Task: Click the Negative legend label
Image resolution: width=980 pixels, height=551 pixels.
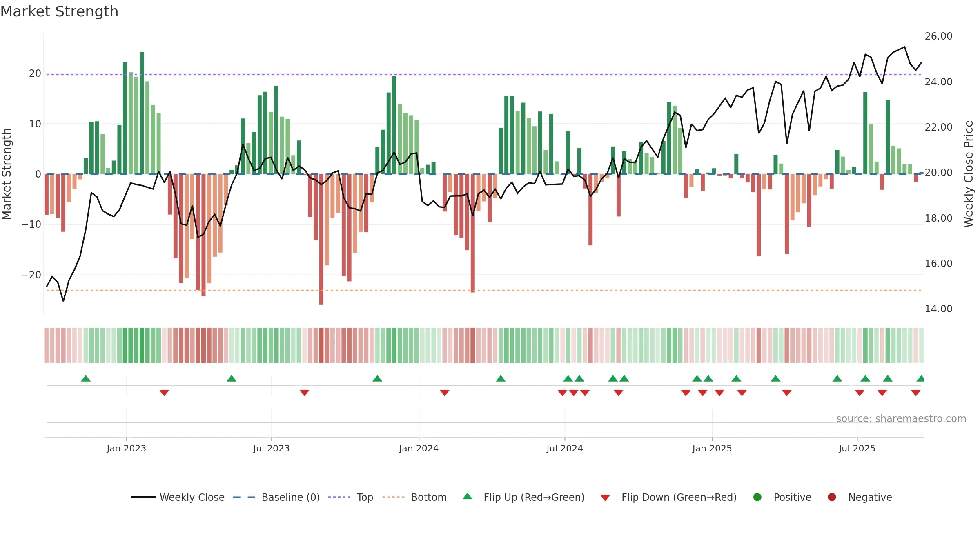Action: pyautogui.click(x=870, y=497)
